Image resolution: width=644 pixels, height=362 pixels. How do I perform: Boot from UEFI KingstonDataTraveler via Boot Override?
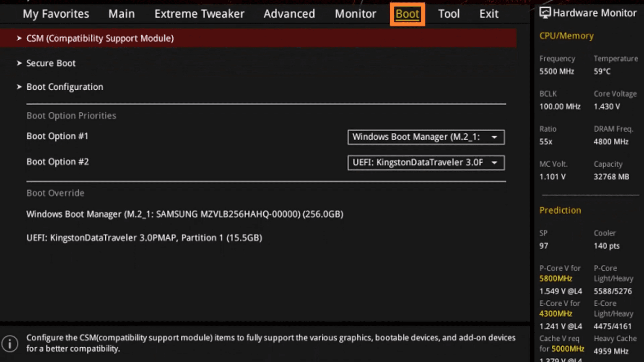click(x=144, y=238)
